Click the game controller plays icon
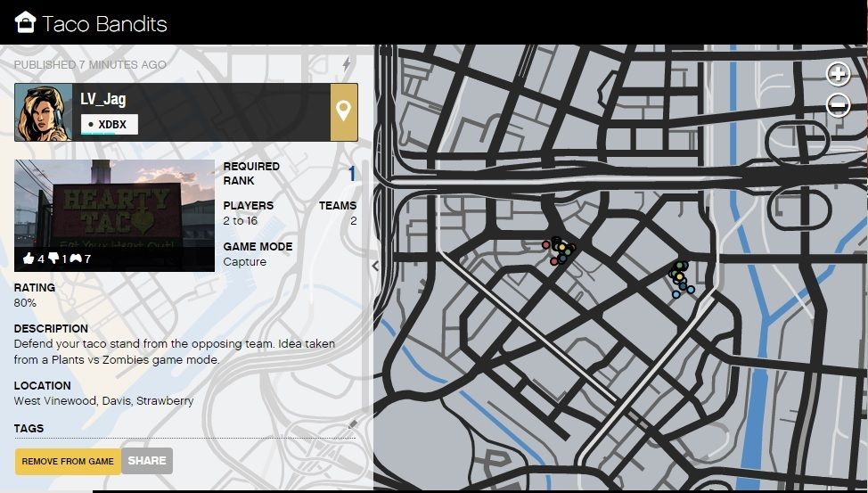 (x=76, y=259)
